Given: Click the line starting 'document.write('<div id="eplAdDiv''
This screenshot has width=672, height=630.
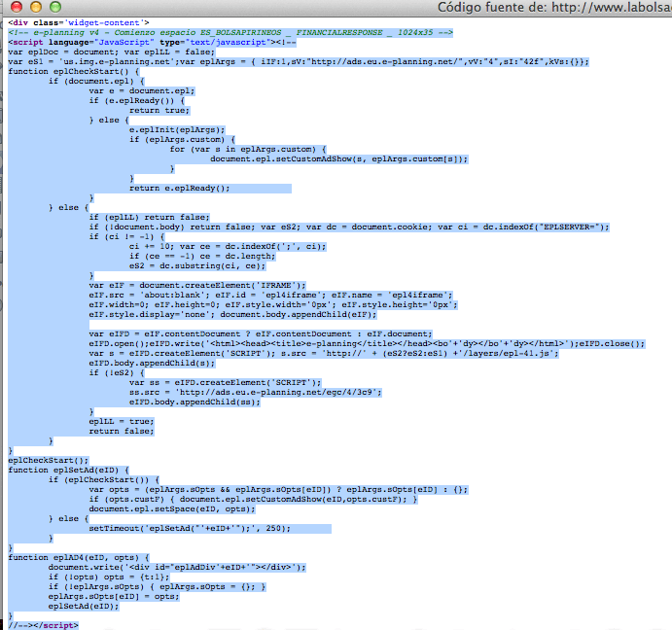Looking at the screenshot, I should point(177,568).
